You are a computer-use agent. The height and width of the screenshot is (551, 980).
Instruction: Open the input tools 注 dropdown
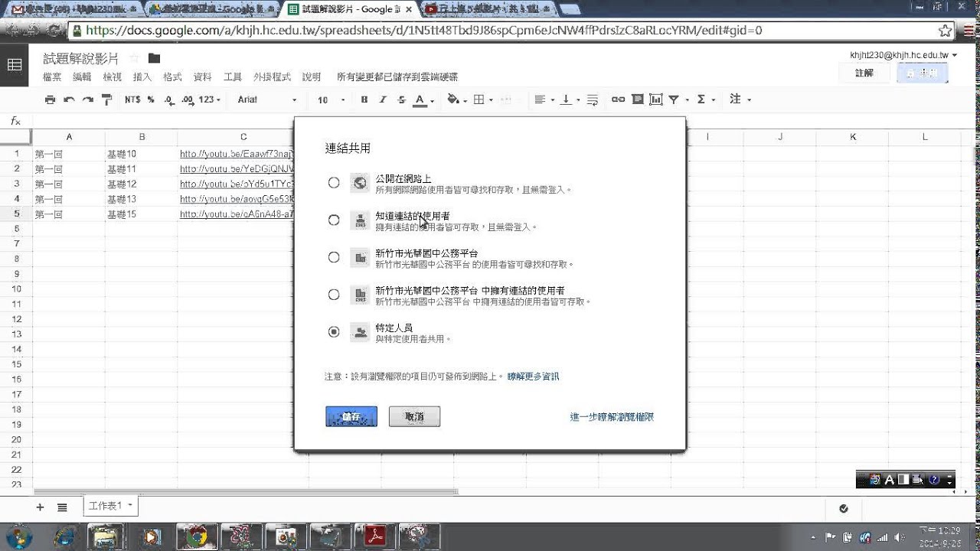click(x=740, y=99)
